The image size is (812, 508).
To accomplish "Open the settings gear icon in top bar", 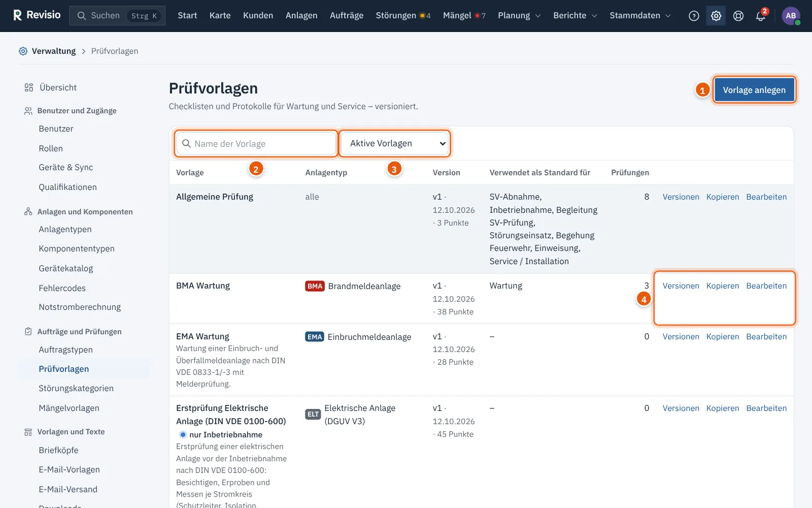I will pos(716,16).
